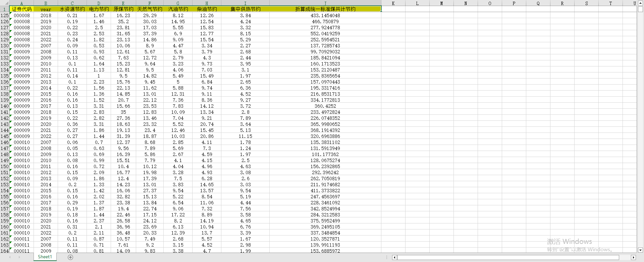Select cell with value 292.396242
Image resolution: width=644 pixels, height=262 pixels.
coord(325,172)
